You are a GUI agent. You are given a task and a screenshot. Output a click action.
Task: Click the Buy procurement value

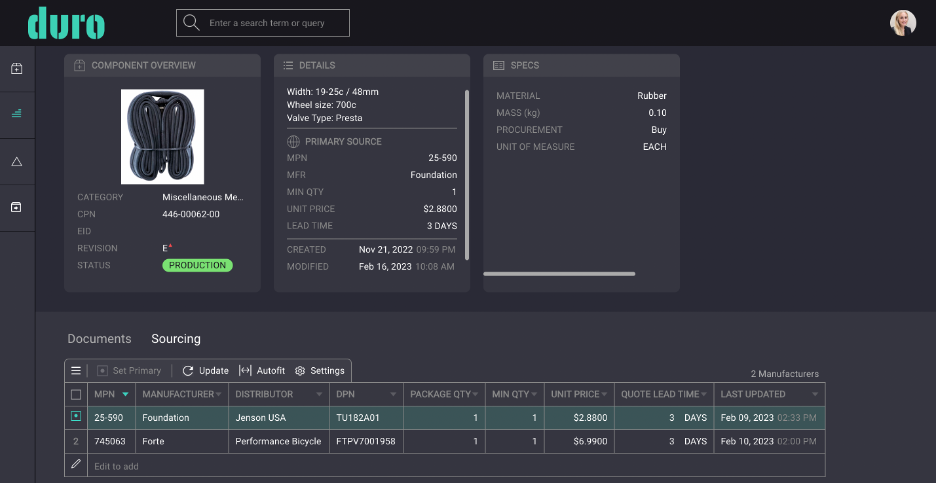[x=659, y=130]
